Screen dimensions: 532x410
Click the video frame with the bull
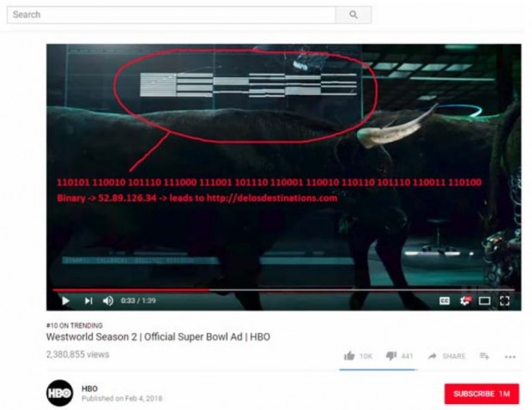click(x=284, y=166)
